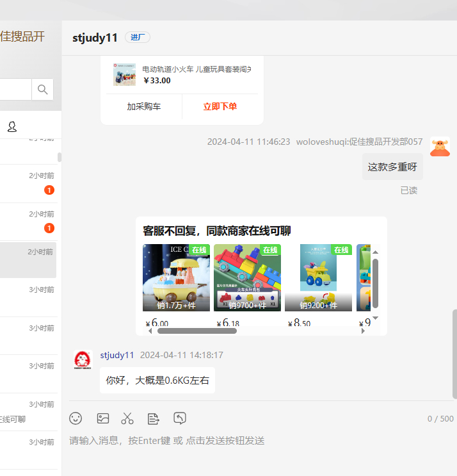
Task: Open the highlighted conversation from 2小时前
Action: tap(29, 259)
